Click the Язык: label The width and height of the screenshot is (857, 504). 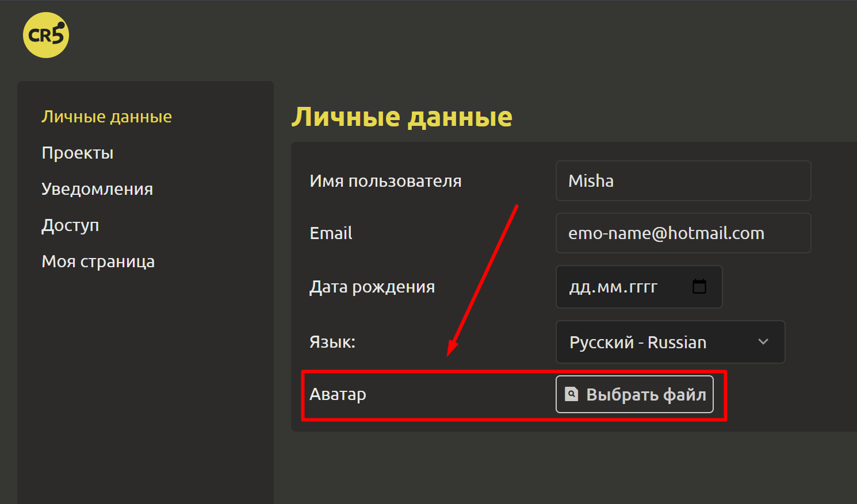(332, 342)
